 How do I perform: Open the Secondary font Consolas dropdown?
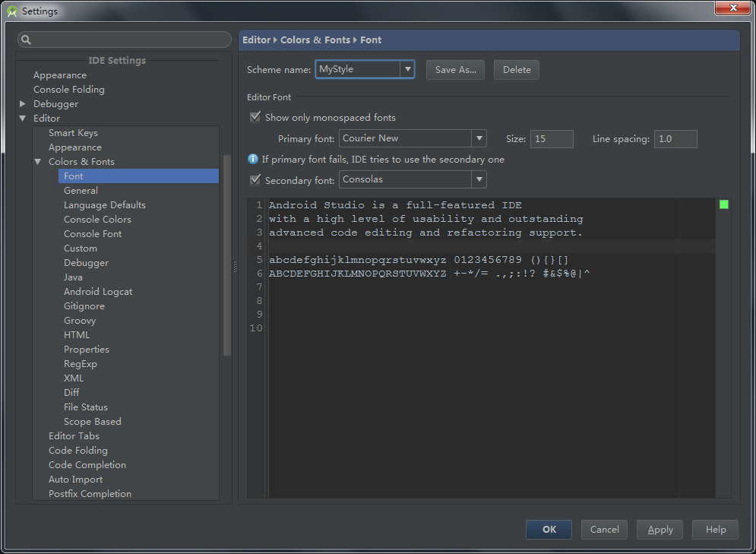click(479, 180)
